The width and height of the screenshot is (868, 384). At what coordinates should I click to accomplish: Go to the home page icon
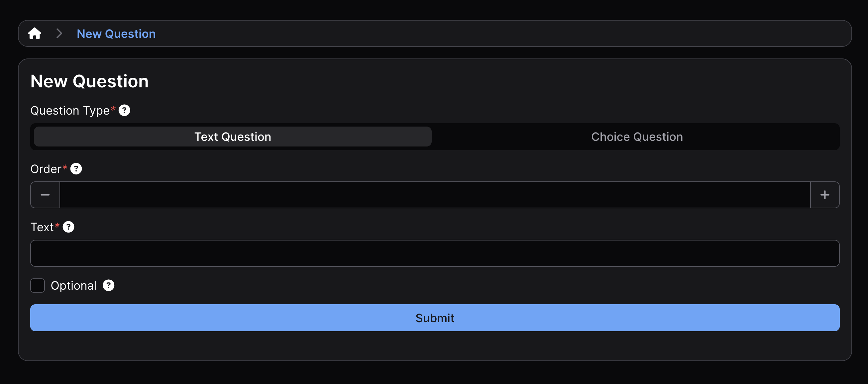click(35, 34)
